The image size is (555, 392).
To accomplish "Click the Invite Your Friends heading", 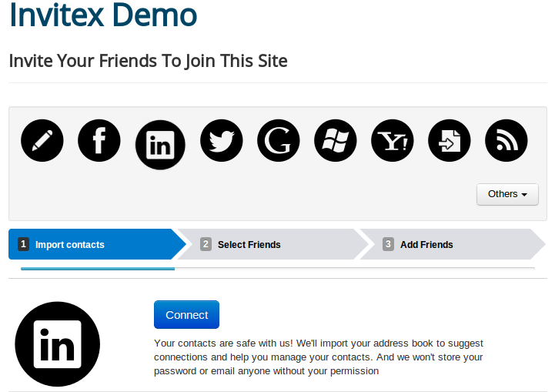I will tap(148, 60).
